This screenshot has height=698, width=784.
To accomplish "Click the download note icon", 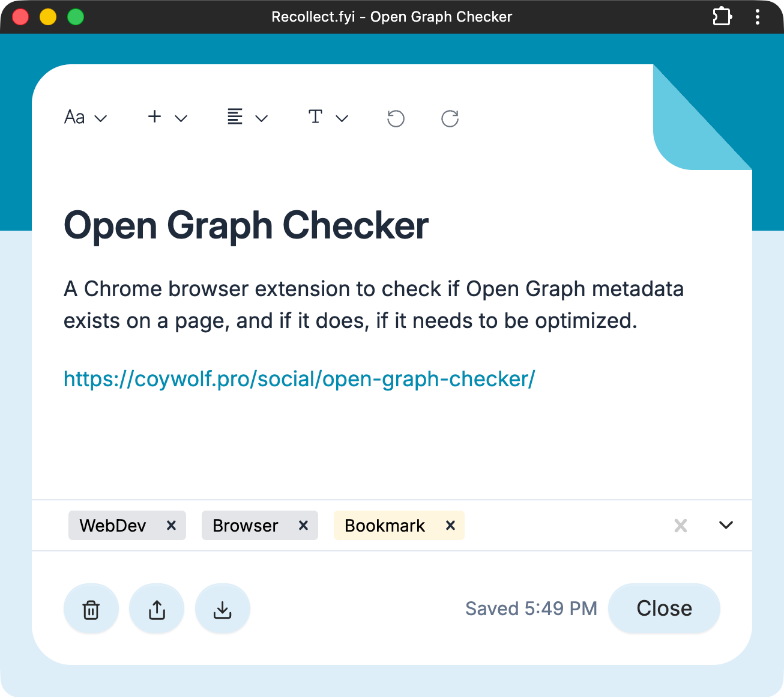I will coord(223,609).
